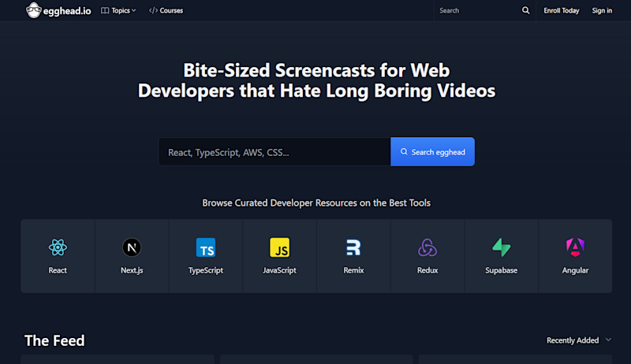Open the Remix topic icon
This screenshot has height=364, width=631.
(x=353, y=247)
